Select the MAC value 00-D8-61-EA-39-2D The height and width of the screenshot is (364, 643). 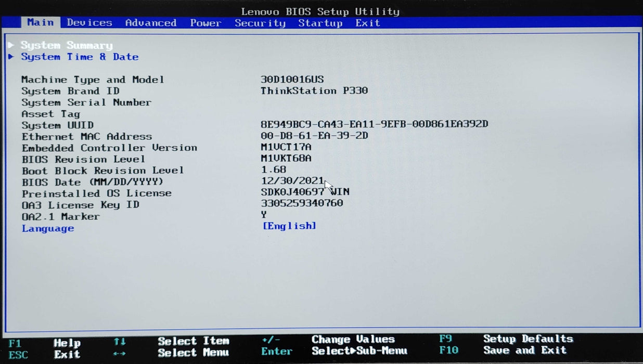(x=314, y=135)
